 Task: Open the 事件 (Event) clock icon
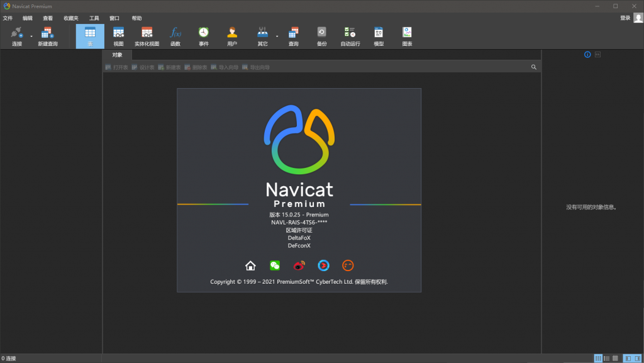[x=204, y=36]
